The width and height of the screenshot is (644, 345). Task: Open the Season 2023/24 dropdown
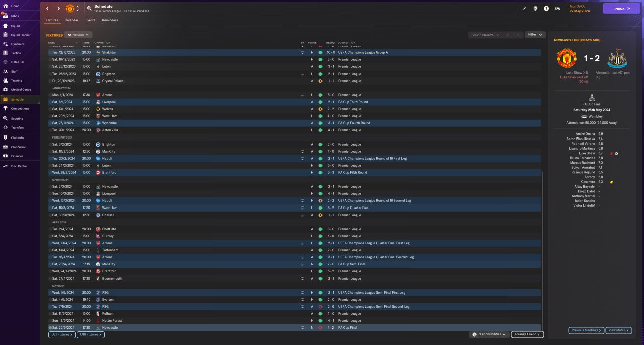click(x=485, y=35)
